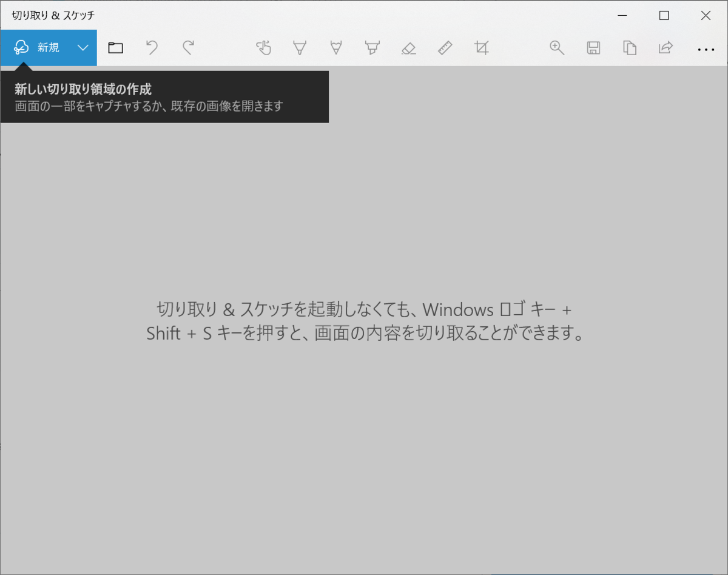Select the pencil tool

click(x=336, y=48)
